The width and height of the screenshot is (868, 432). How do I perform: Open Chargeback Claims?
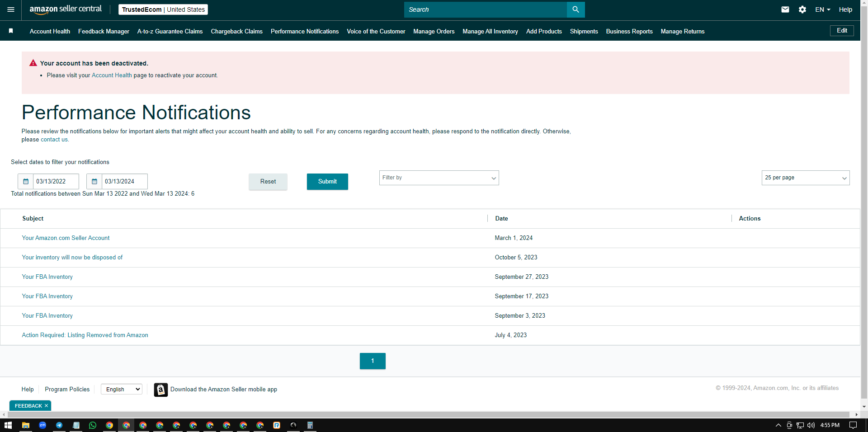[236, 31]
